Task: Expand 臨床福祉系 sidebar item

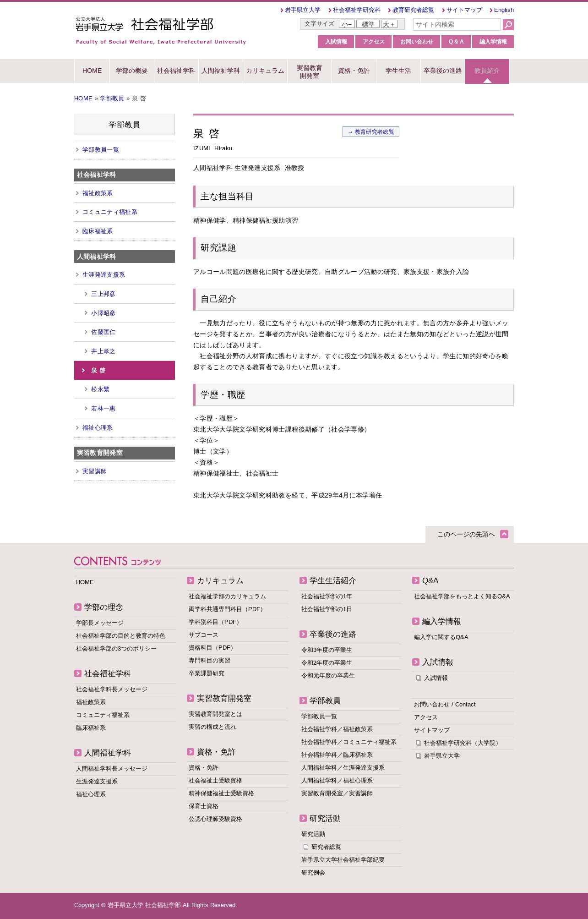Action: point(125,231)
